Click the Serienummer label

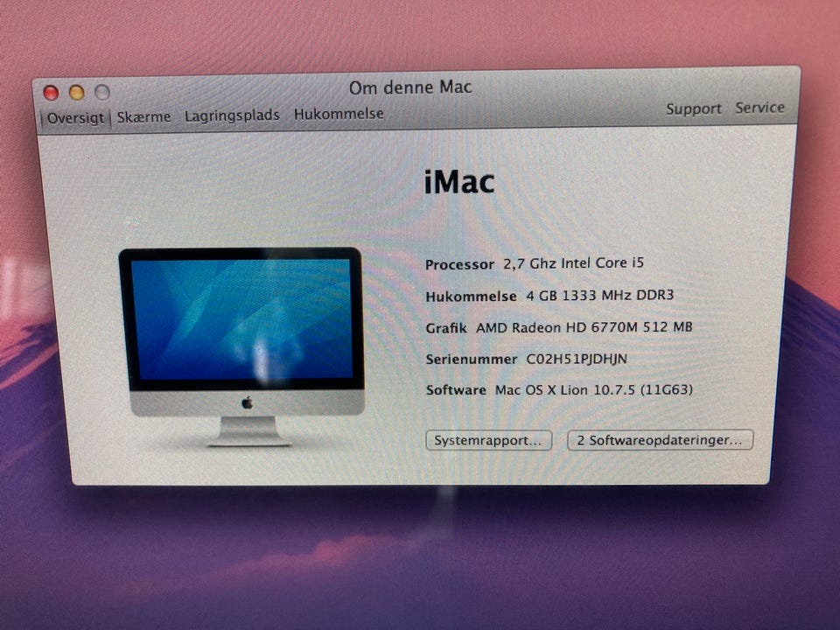click(472, 360)
